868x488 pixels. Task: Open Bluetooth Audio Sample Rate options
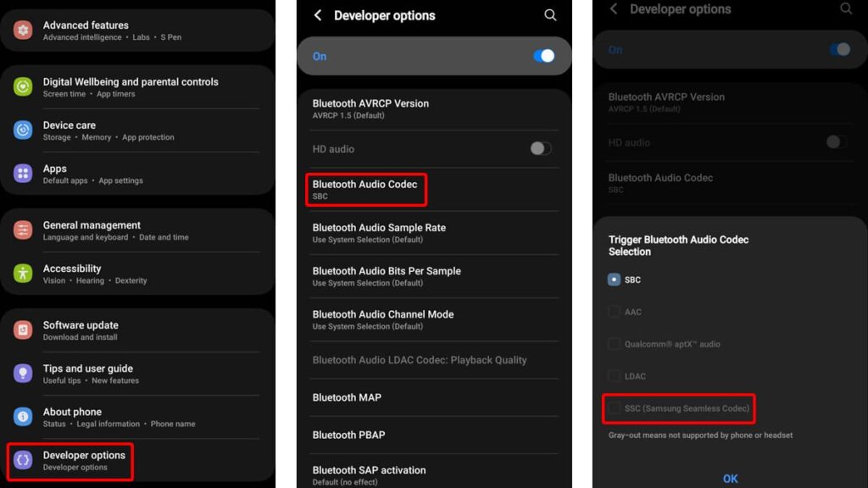coord(379,232)
